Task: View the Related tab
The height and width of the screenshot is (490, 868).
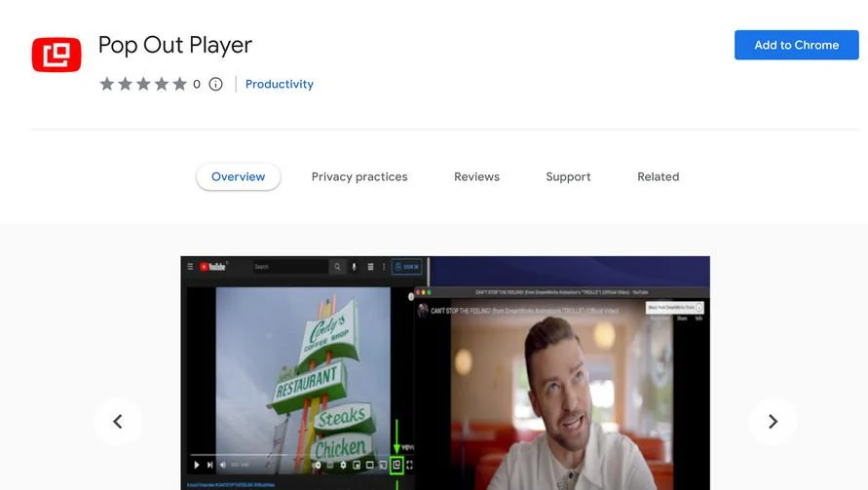Action: click(659, 176)
